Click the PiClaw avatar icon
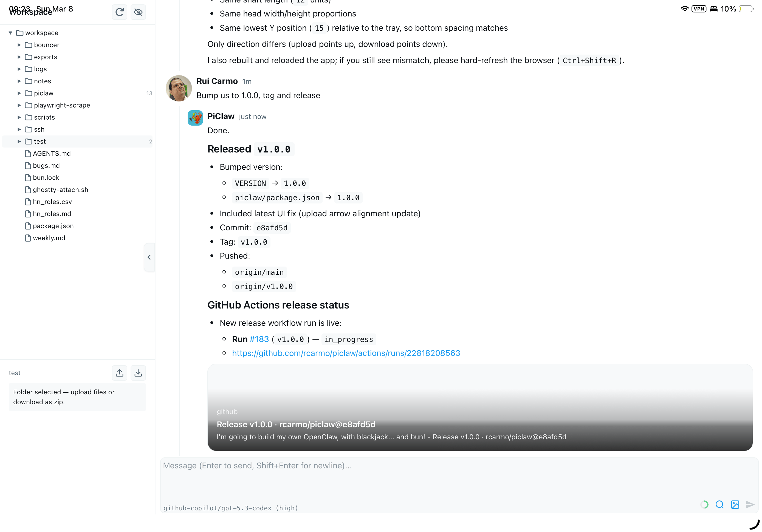 click(195, 118)
